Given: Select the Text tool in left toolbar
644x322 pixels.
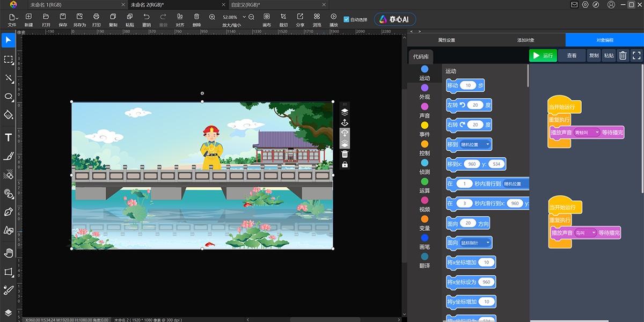Looking at the screenshot, I should click(x=9, y=137).
